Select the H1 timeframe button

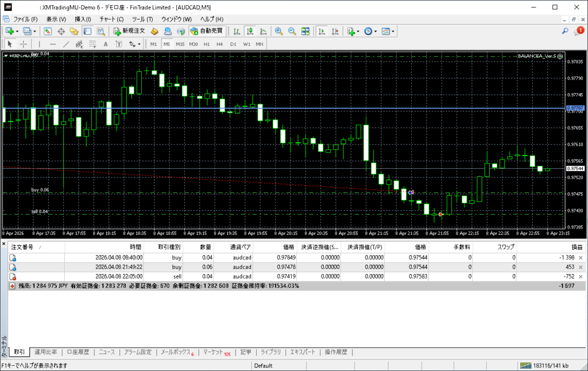tap(207, 44)
